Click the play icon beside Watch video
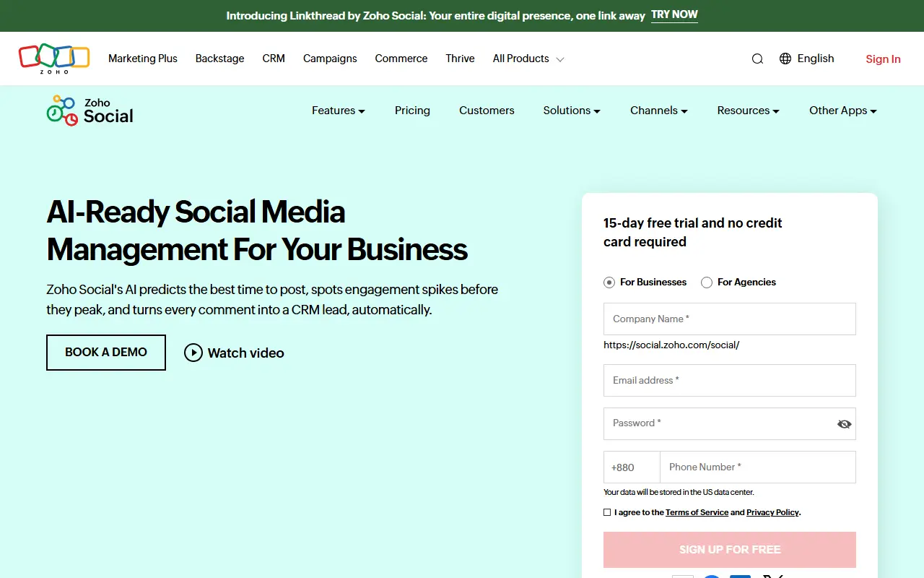The image size is (924, 578). pos(193,353)
